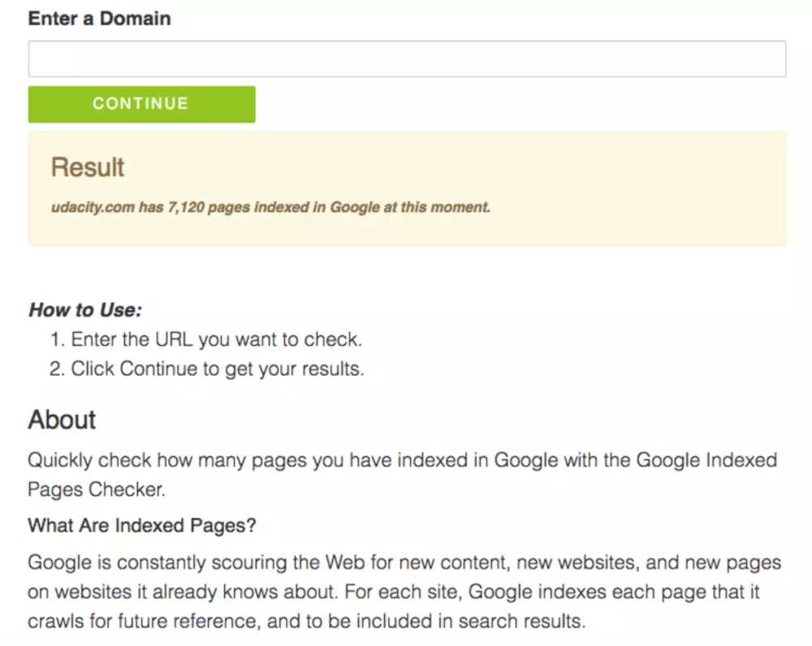This screenshot has height=646, width=812.
Task: Click the "About" section heading
Action: point(62,420)
